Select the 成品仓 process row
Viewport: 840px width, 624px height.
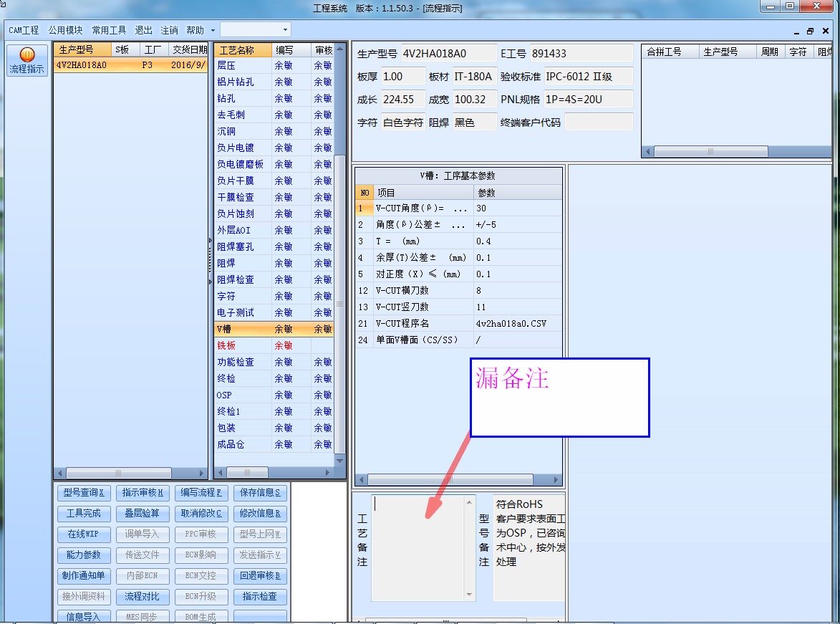coord(274,444)
